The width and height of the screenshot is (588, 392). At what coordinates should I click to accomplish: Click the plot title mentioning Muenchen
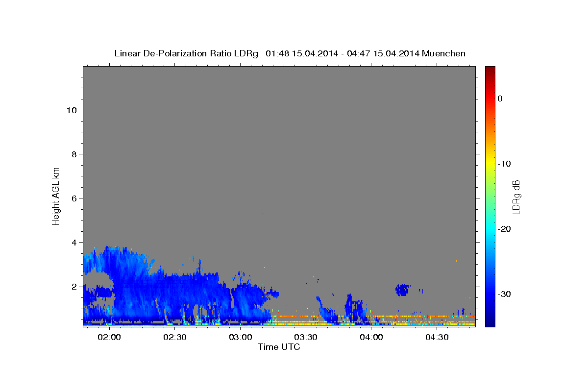(x=290, y=53)
